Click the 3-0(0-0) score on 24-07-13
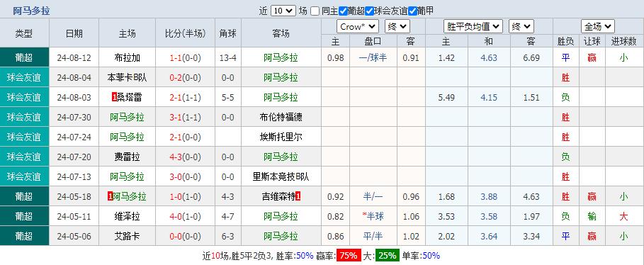The width and height of the screenshot is (644, 265). (x=185, y=176)
